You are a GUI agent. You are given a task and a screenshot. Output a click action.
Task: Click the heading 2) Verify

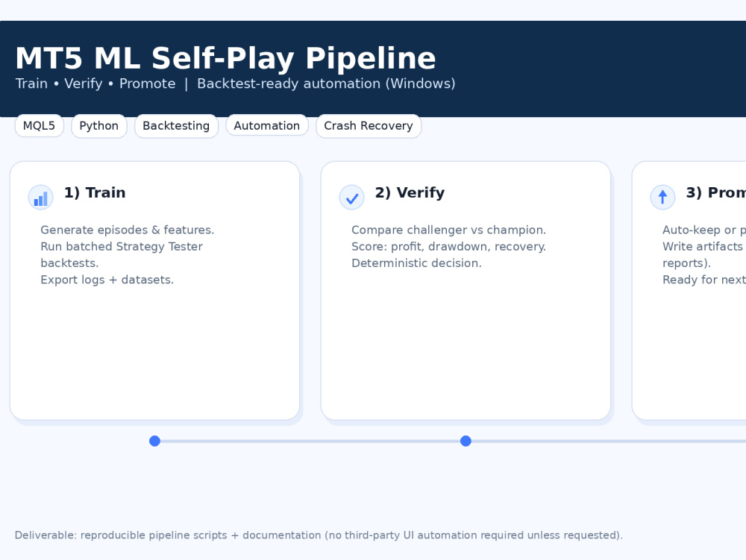coord(410,192)
